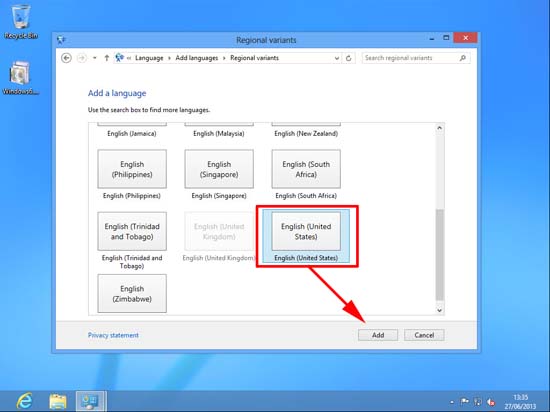Show hidden tray icons arrow
Screen dimensions: 550x412
coord(452,402)
